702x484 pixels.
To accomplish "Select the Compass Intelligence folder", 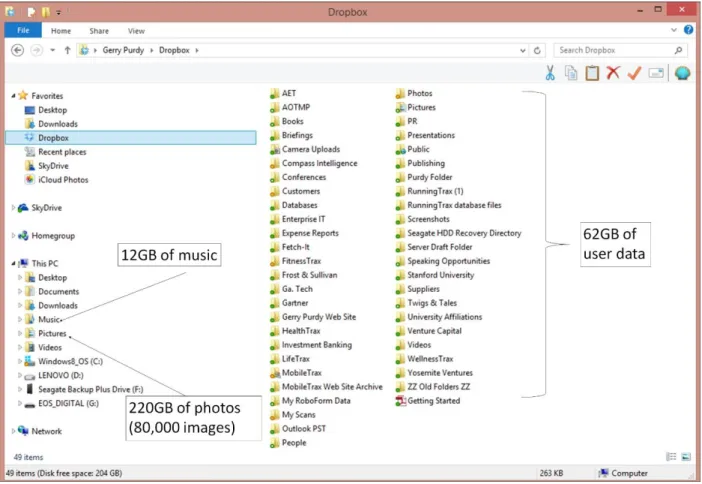I will [314, 163].
